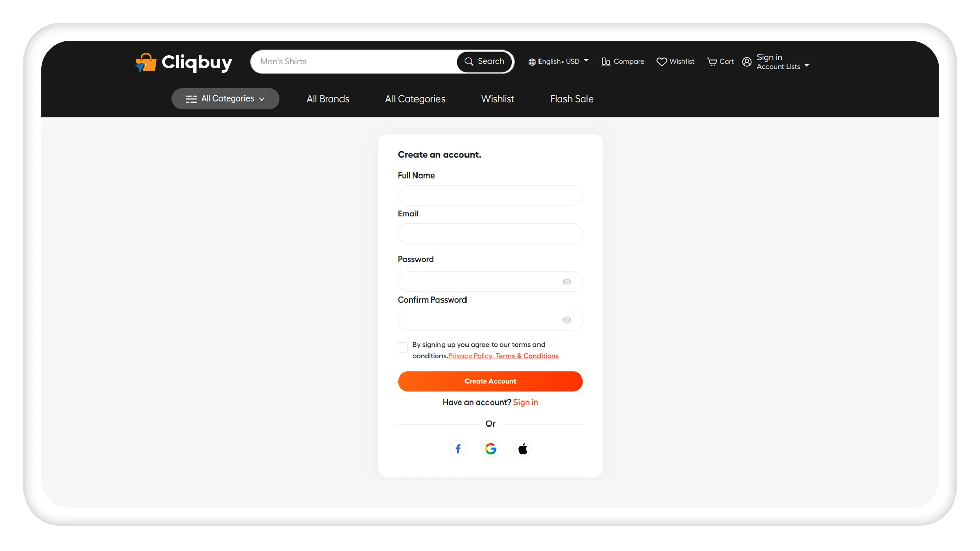980x551 pixels.
Task: Select the Flash Sale menu item
Action: [x=572, y=98]
